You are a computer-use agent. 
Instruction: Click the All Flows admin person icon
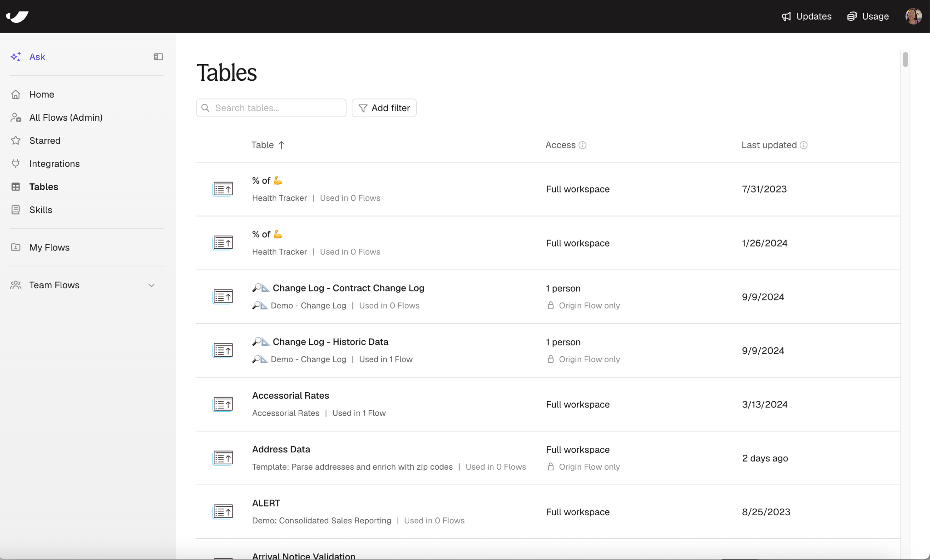pos(16,118)
